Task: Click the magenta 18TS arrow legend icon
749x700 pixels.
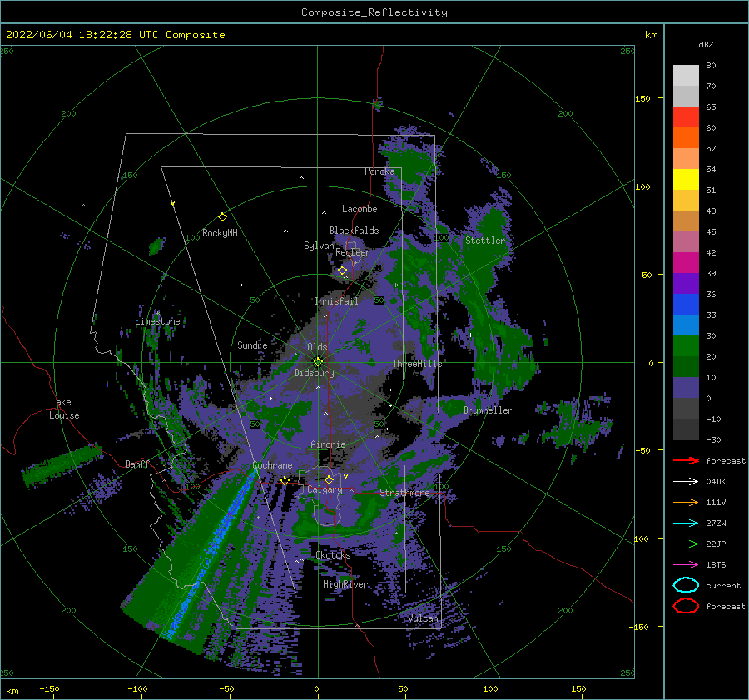Action: point(686,565)
